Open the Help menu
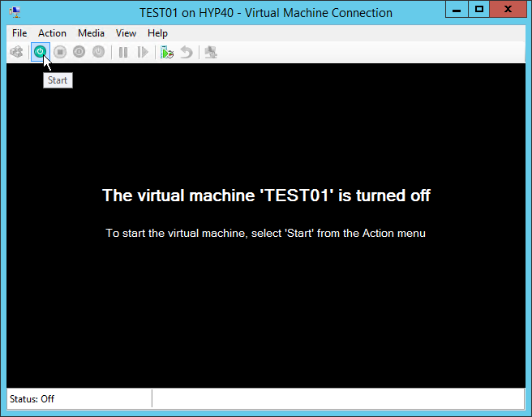Screen dimensions: 532x417 [x=157, y=33]
